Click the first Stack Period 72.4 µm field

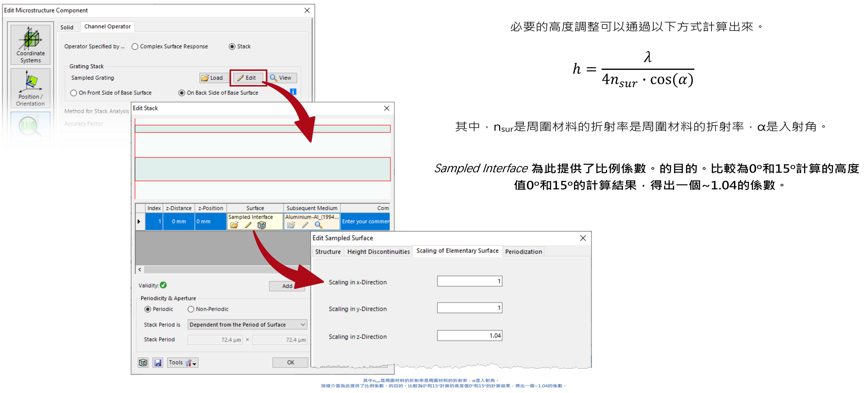point(215,340)
